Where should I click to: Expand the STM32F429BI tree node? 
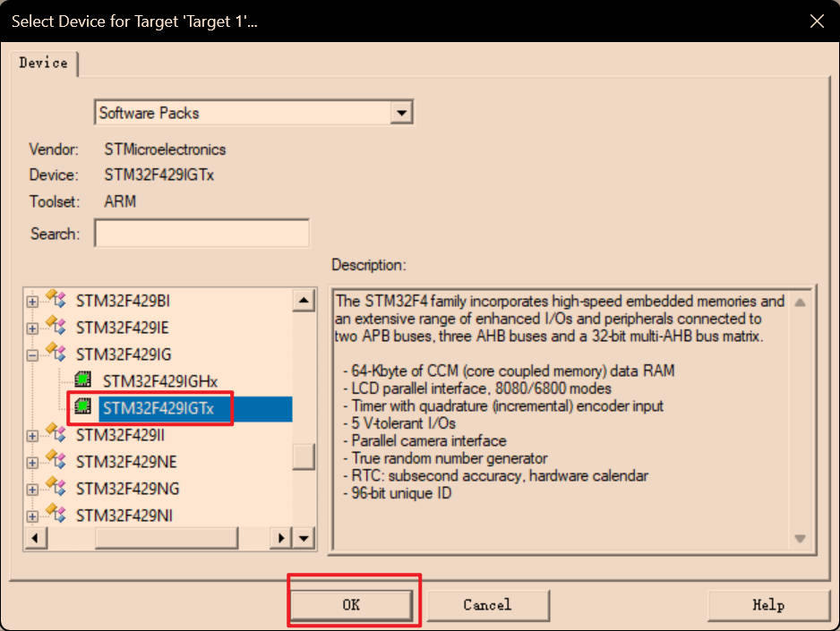click(x=33, y=302)
